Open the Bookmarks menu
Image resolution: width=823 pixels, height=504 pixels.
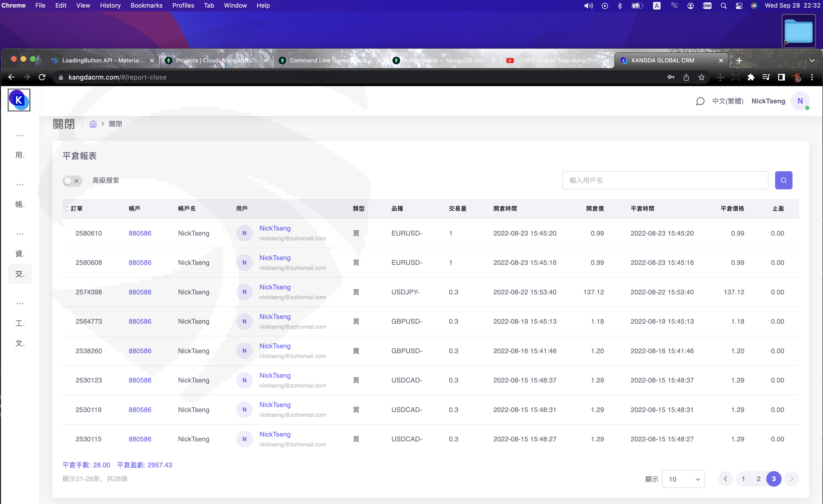(146, 6)
